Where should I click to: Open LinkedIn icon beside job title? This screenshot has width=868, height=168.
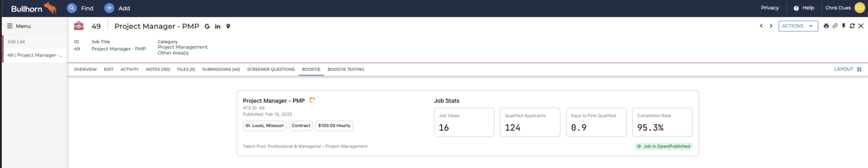pos(218,26)
